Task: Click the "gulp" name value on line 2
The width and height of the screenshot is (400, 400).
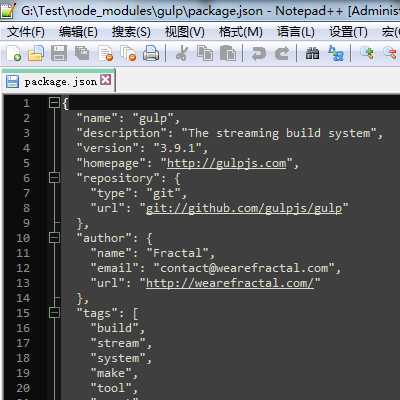Action: click(x=153, y=118)
